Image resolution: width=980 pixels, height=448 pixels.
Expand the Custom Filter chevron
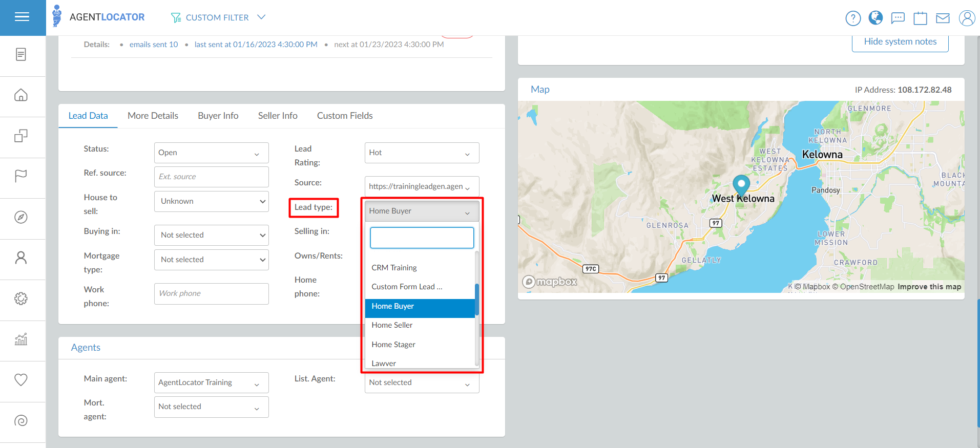261,17
